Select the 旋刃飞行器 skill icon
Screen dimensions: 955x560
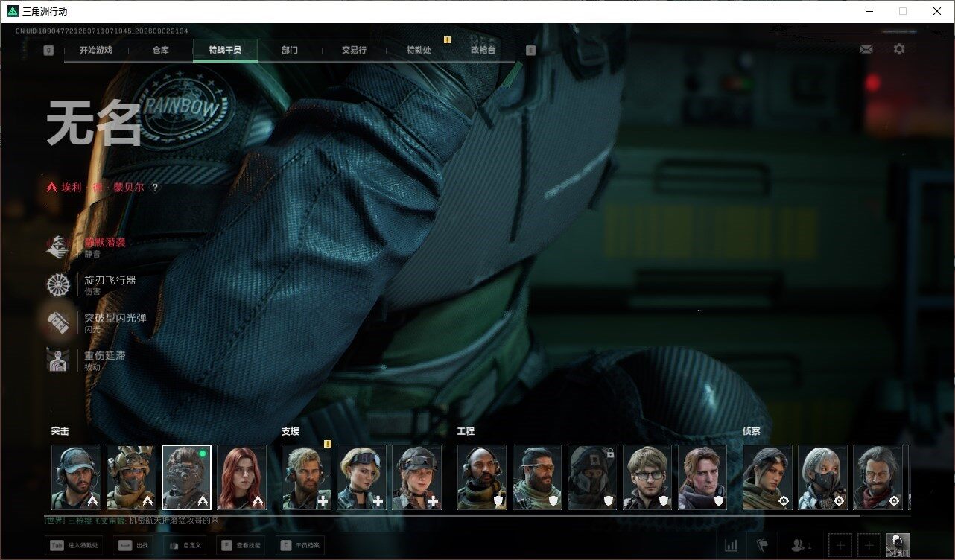57,285
